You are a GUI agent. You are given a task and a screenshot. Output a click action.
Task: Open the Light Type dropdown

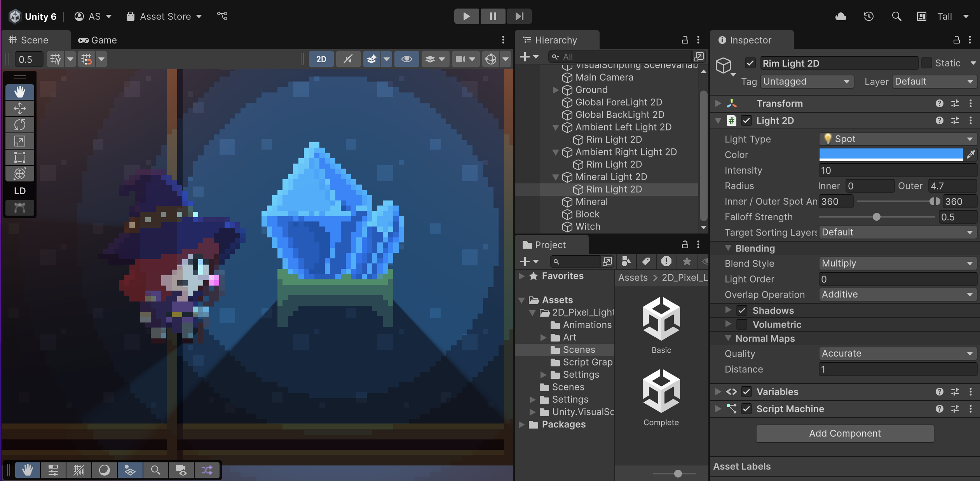tap(898, 139)
